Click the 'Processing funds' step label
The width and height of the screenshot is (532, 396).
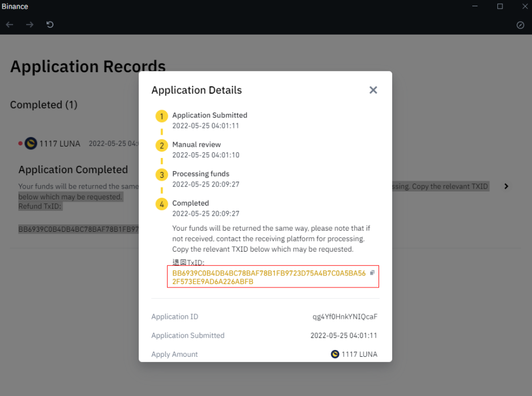pyautogui.click(x=201, y=174)
